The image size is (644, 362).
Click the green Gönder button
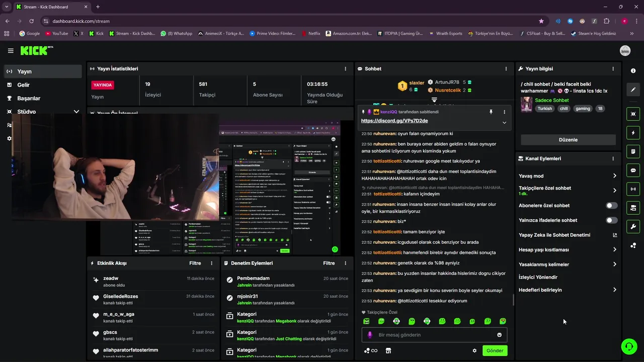pyautogui.click(x=495, y=351)
